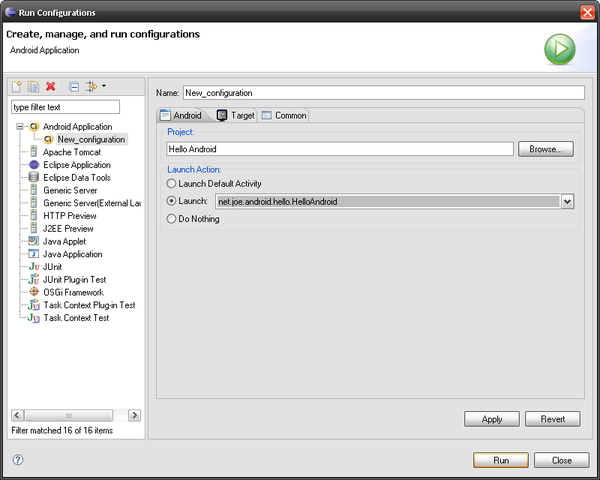This screenshot has width=600, height=480.
Task: Click the Collapse All toolbar icon
Action: (74, 87)
